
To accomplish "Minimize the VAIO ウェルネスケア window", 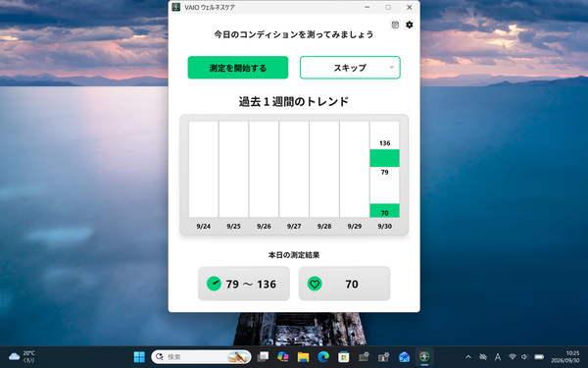I will [x=367, y=7].
